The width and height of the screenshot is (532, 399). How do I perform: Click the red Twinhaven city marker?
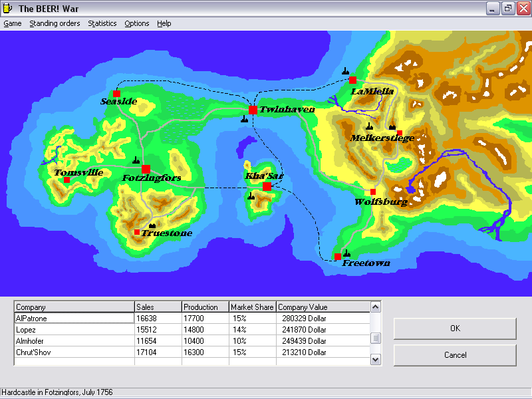pyautogui.click(x=253, y=110)
